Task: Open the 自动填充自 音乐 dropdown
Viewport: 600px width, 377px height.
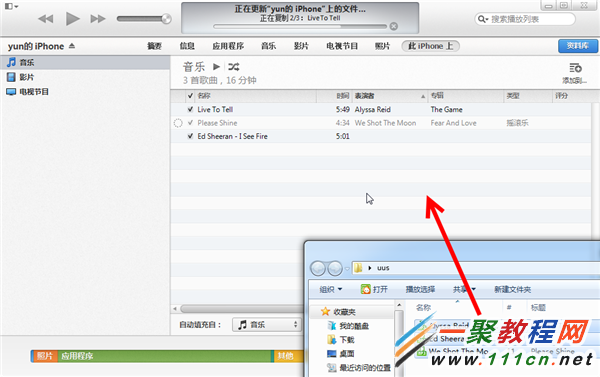Action: tap(267, 325)
